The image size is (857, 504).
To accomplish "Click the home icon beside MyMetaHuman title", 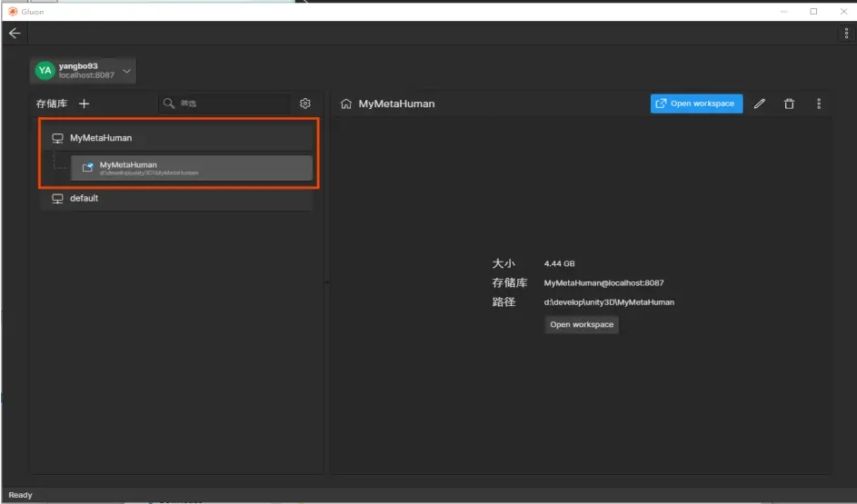I will coord(345,104).
